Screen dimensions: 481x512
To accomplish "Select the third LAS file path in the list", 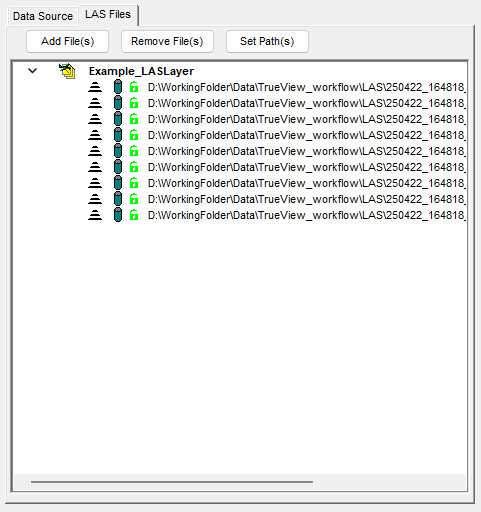I will pyautogui.click(x=307, y=119).
